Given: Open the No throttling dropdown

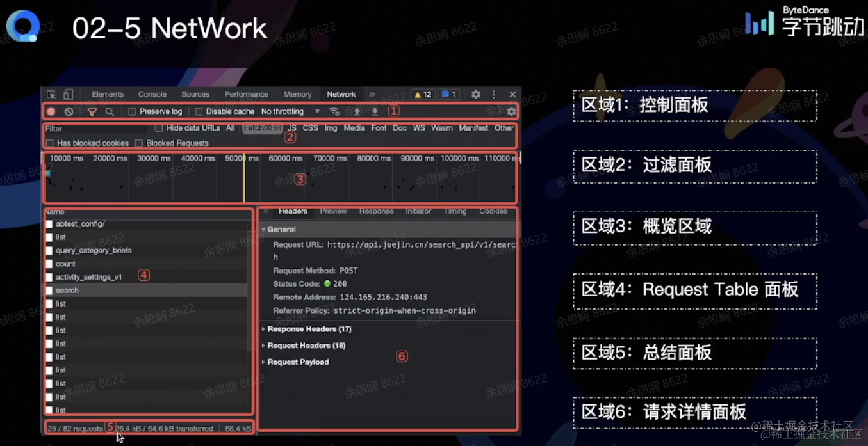Looking at the screenshot, I should point(290,111).
